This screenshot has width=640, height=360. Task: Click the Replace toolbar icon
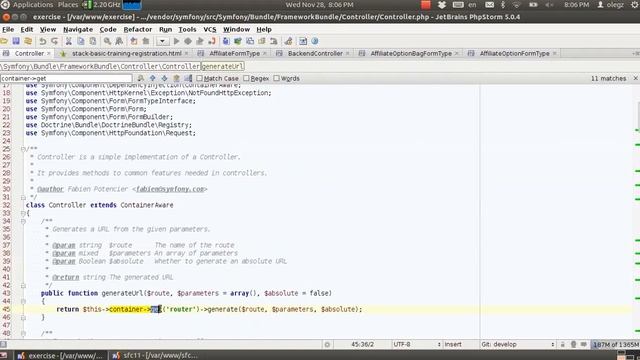pyautogui.click(x=119, y=41)
